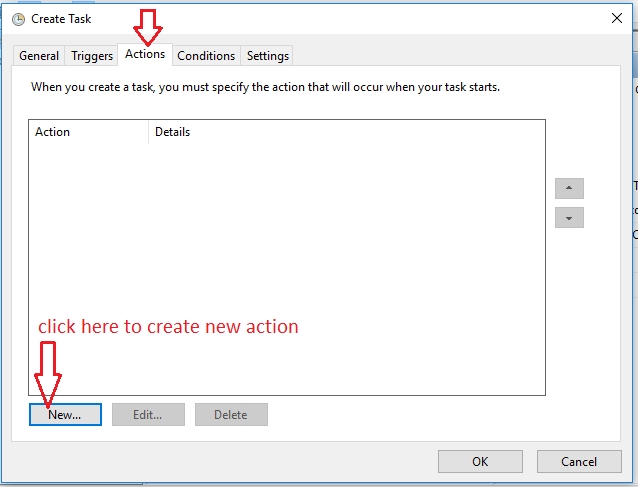Click the Create Task window title
Screen dimensions: 638x487
coord(61,19)
